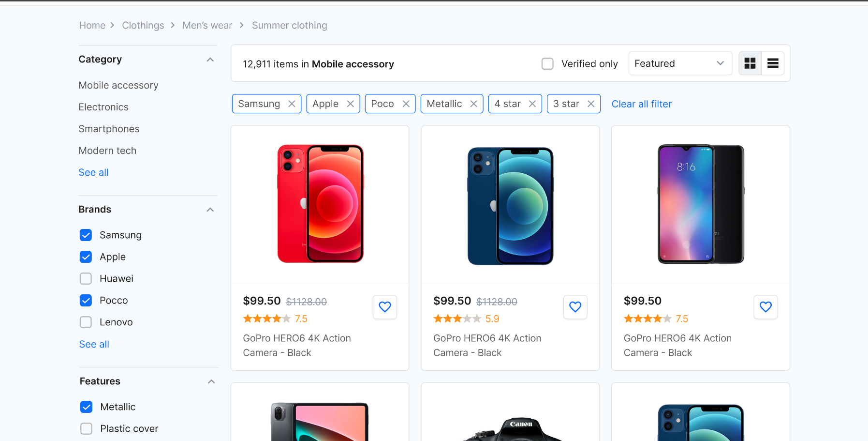Viewport: 868px width, 441px height.
Task: Switch to grid view layout
Action: click(750, 63)
